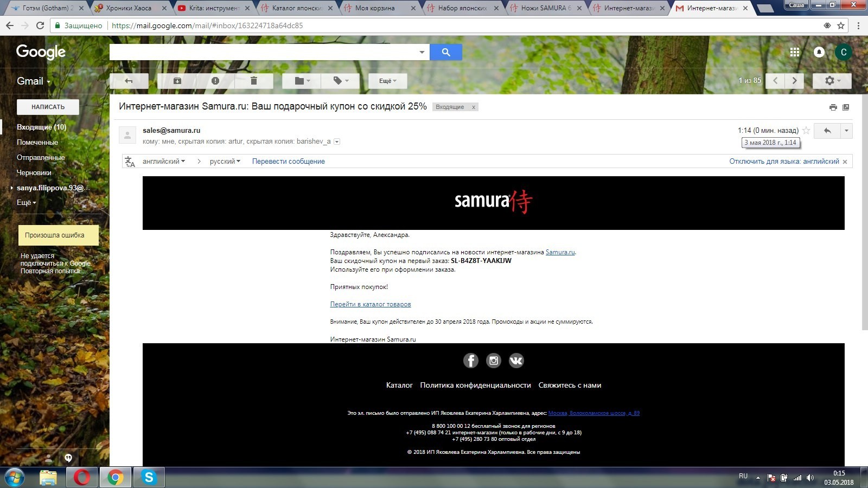
Task: Remove the Входящие label with x
Action: coord(474,107)
